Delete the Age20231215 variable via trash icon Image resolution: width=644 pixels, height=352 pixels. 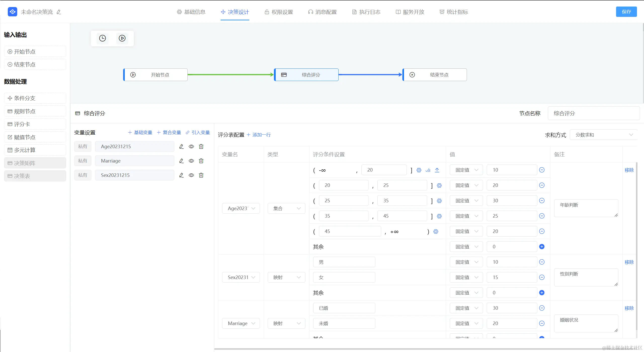click(x=201, y=146)
